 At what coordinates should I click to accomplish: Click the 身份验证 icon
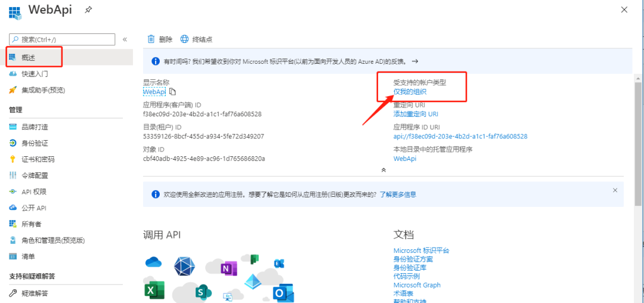(13, 143)
